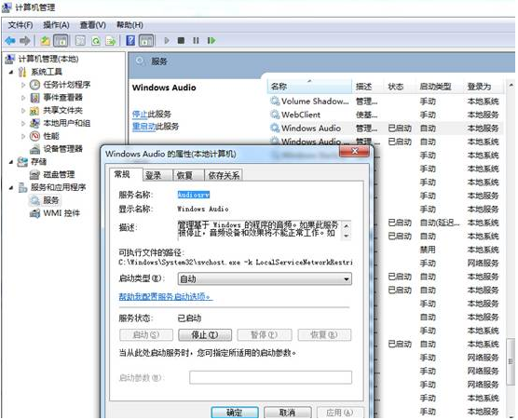
Task: Click the services list vertical scrollbar thumb
Action: (x=511, y=361)
